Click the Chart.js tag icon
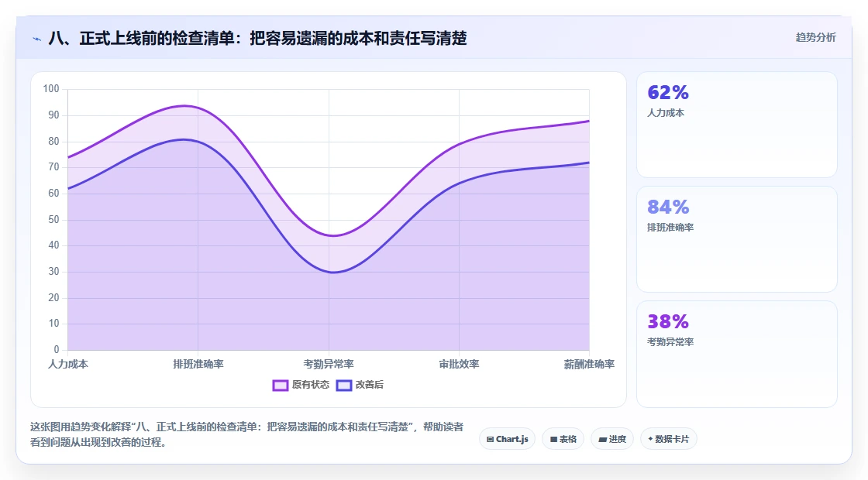 pos(490,439)
